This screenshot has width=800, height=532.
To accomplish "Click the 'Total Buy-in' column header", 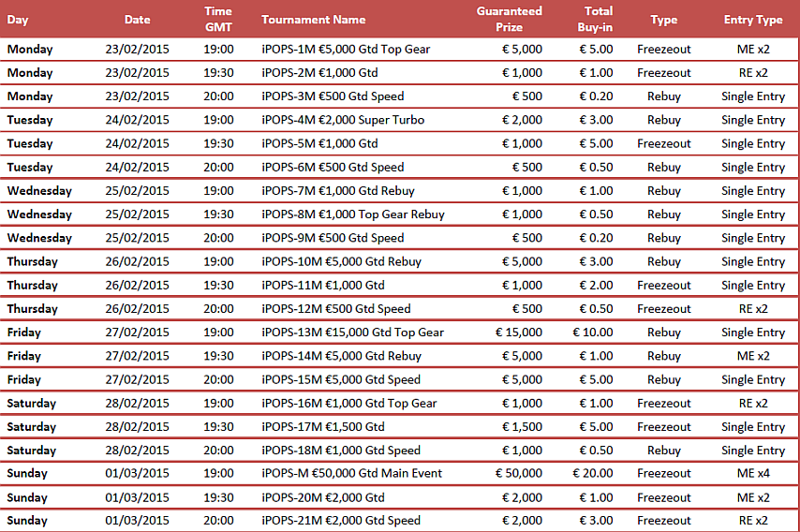I will tap(595, 20).
